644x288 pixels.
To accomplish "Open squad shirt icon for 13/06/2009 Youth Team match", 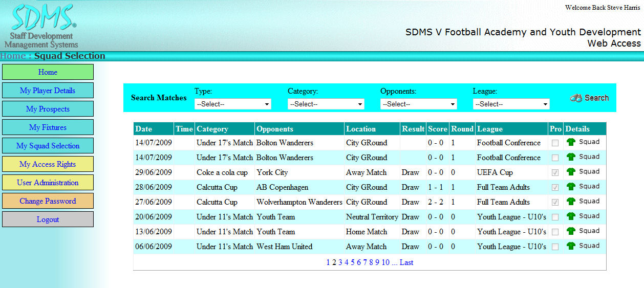I will click(x=571, y=231).
